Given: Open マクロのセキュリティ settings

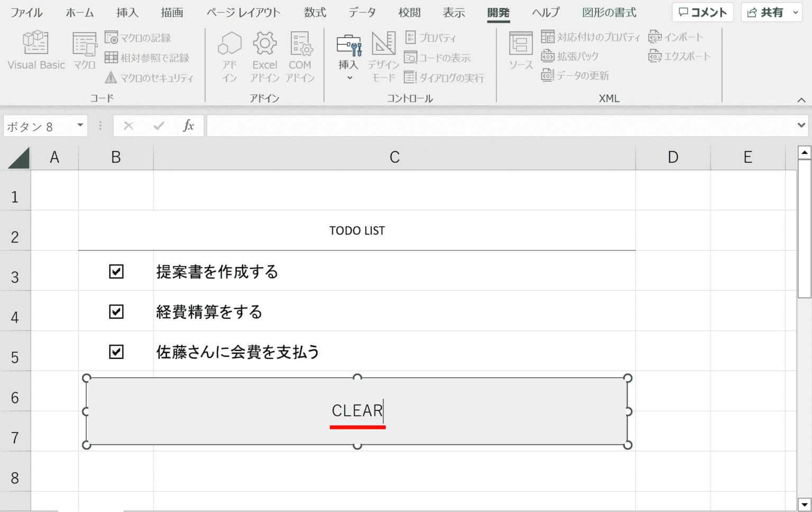Looking at the screenshot, I should coord(150,78).
